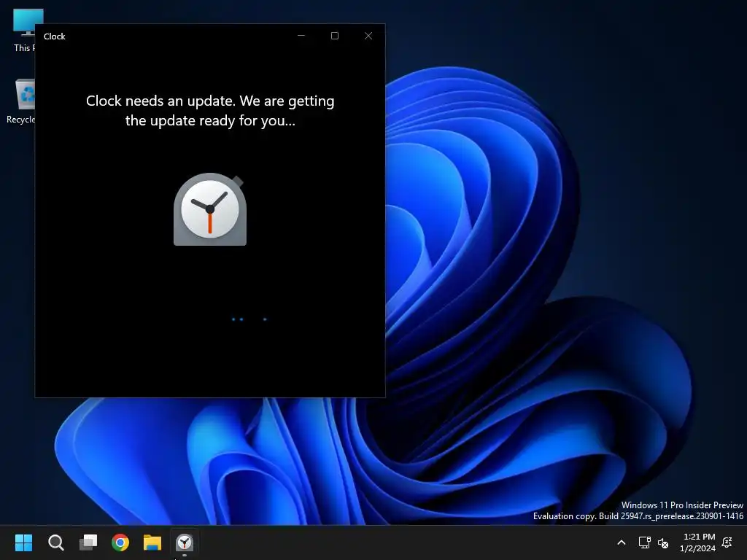This screenshot has width=747, height=560.
Task: Open the network status tray icon
Action: pos(644,542)
